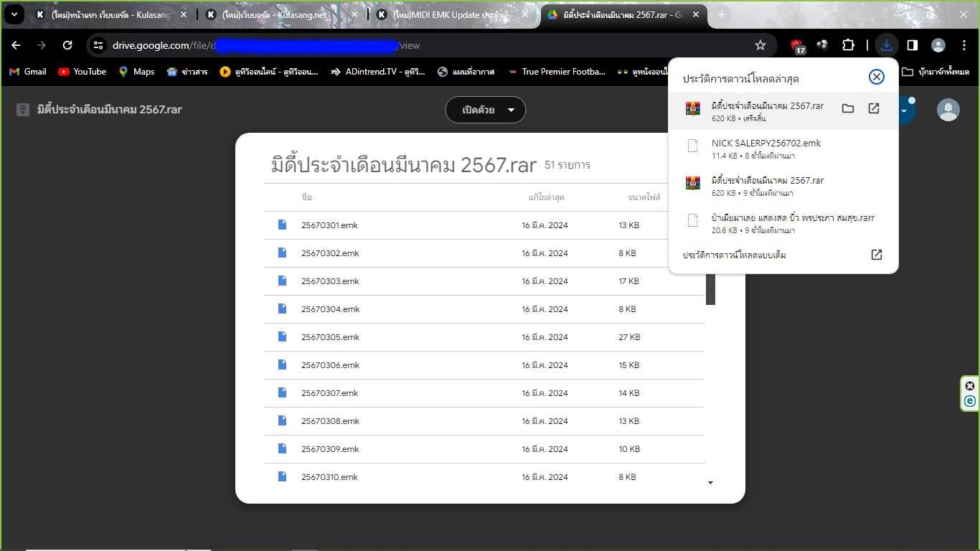
Task: Open the extensions puzzle icon menu
Action: [x=848, y=45]
